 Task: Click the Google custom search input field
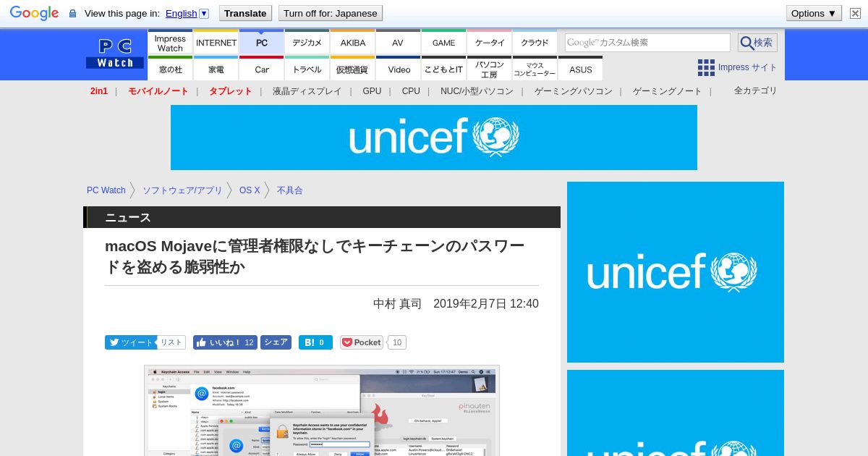647,43
